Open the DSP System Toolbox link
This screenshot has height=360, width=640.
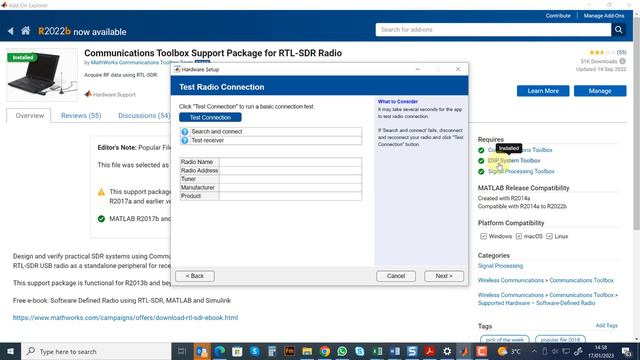(514, 160)
